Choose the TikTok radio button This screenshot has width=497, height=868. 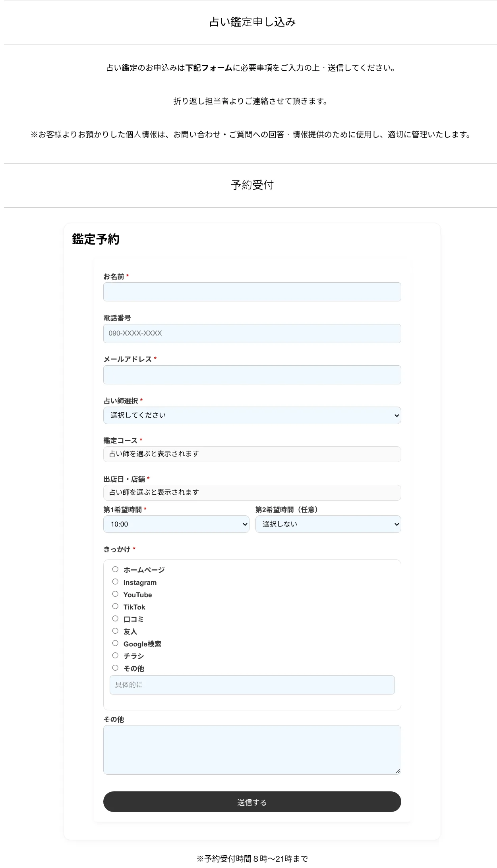pos(115,606)
